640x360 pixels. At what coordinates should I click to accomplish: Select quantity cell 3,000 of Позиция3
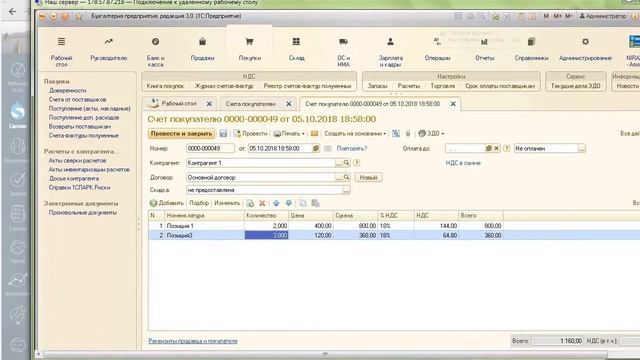[x=267, y=236]
